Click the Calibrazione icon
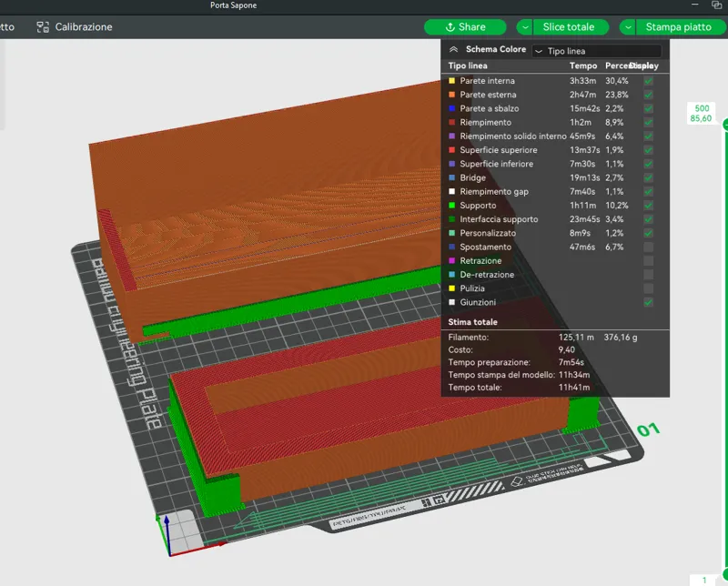 tap(43, 27)
